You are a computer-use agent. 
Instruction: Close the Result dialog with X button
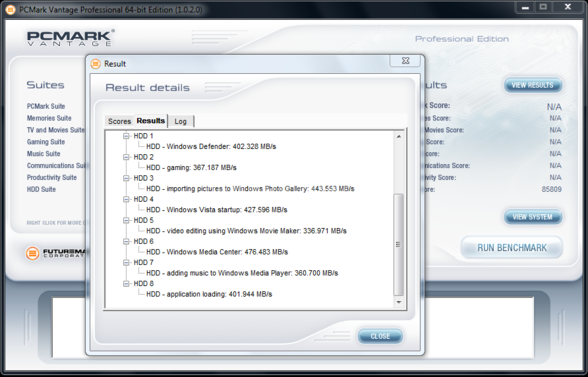tap(405, 61)
